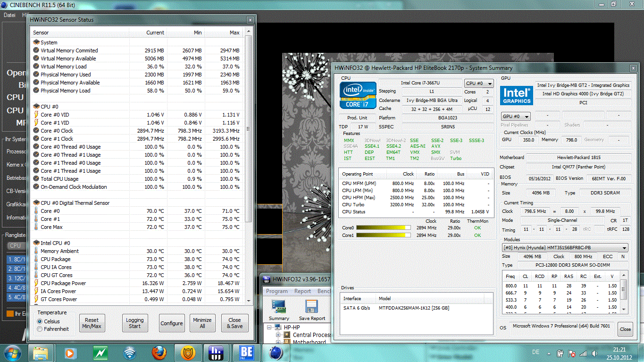Click the Prod. Unit button
The width and height of the screenshot is (644, 362).
(357, 118)
